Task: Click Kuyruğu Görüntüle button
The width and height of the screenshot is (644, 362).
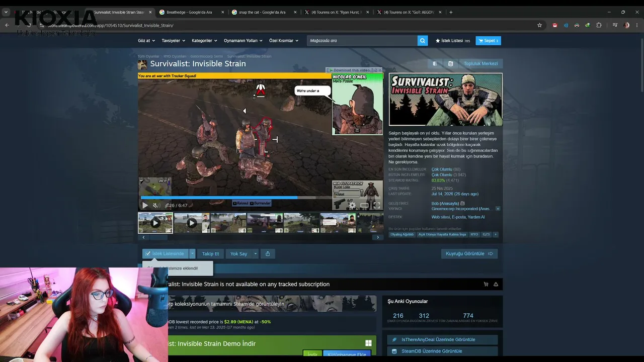Action: (x=469, y=254)
